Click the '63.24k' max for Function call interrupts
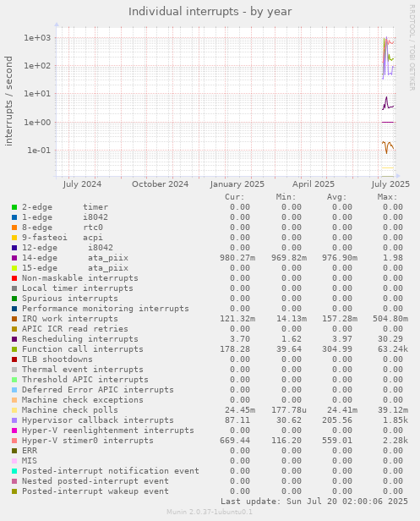 coord(393,349)
